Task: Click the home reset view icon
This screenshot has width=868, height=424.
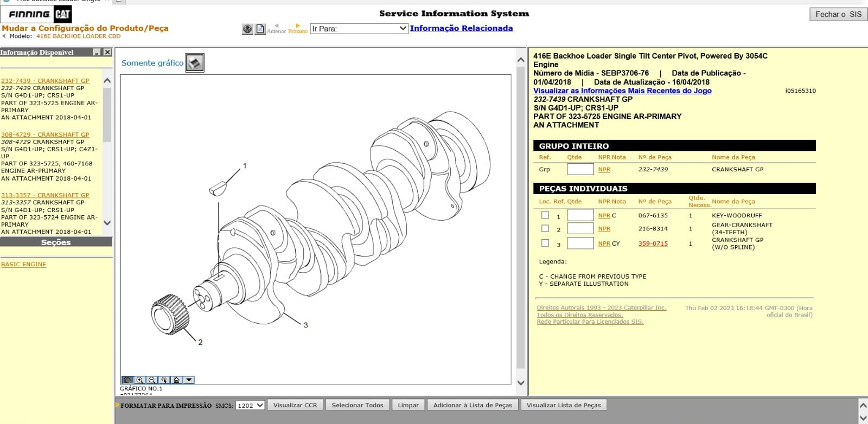Action: 176,380
